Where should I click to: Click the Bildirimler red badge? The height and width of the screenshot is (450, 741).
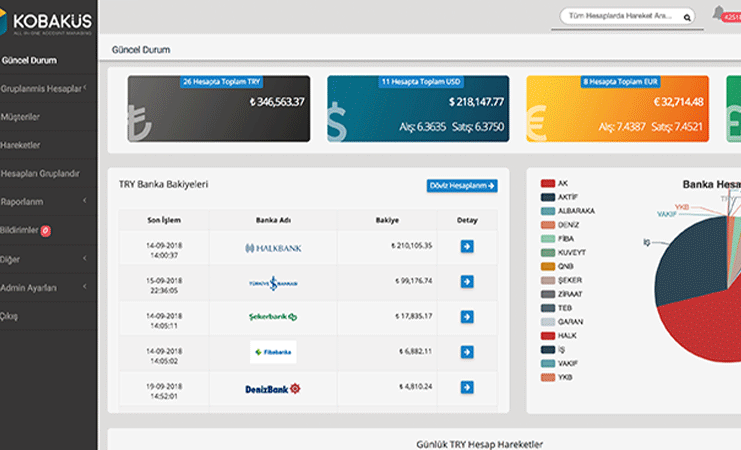[x=45, y=231]
